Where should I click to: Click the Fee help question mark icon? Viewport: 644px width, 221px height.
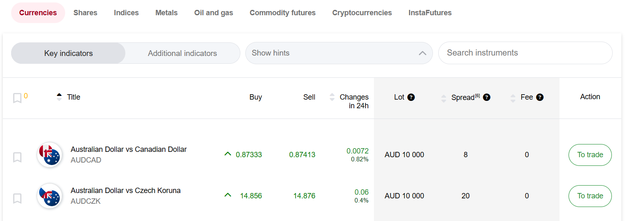540,98
